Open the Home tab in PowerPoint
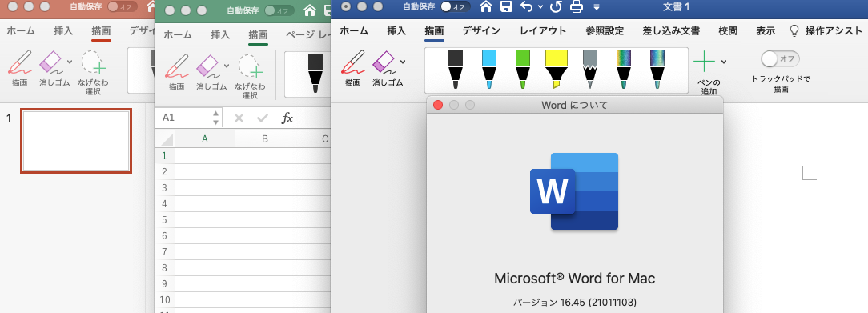Image resolution: width=868 pixels, height=313 pixels. click(21, 31)
